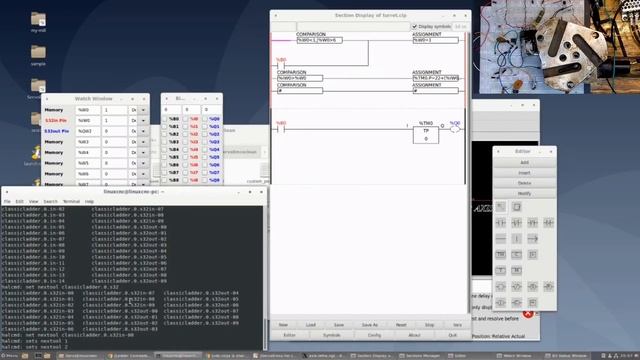Pick the normally-closed contact element
This screenshot has width=640, height=360.
pos(516,222)
